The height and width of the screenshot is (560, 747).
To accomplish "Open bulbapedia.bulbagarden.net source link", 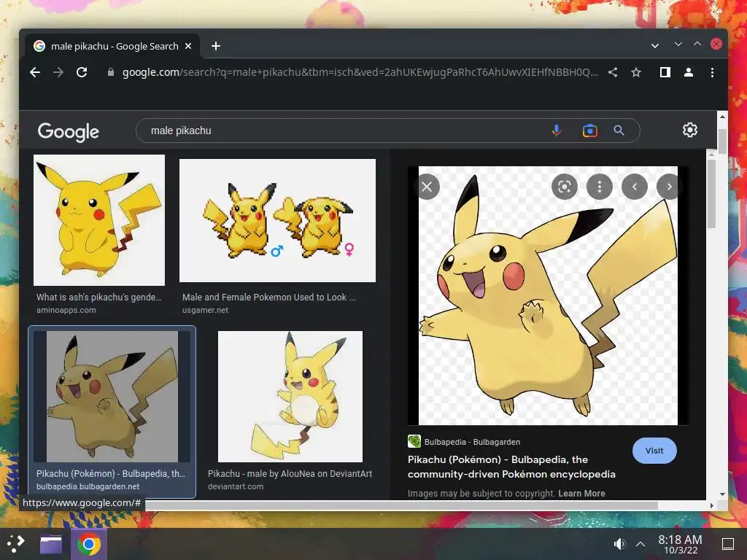I will coord(88,486).
